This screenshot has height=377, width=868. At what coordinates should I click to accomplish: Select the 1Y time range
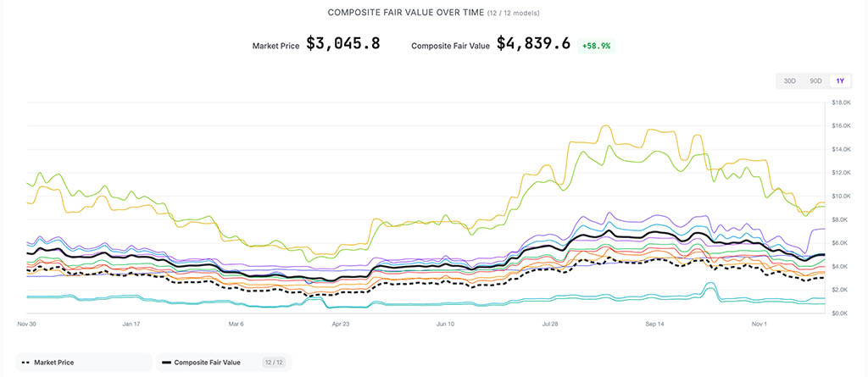pyautogui.click(x=840, y=81)
